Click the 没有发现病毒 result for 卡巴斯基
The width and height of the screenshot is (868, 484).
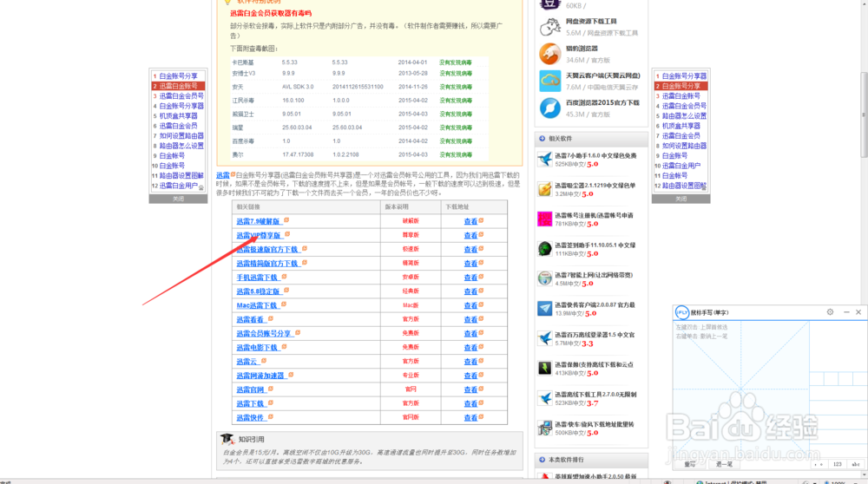tap(456, 62)
